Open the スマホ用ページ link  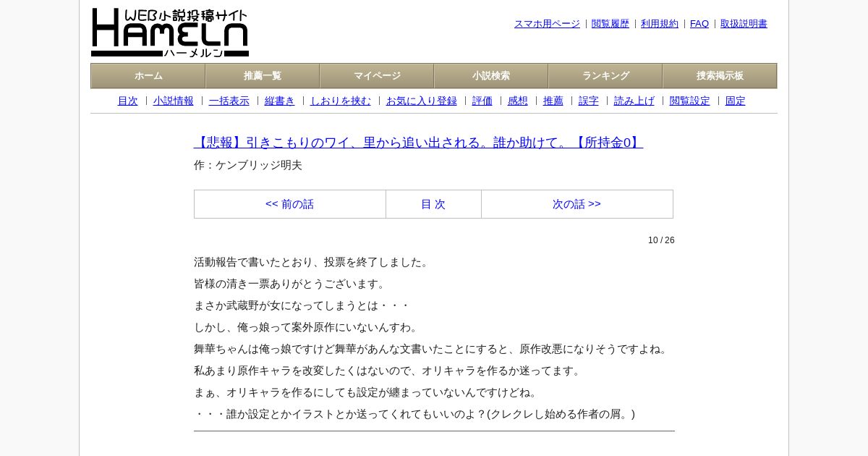[547, 24]
